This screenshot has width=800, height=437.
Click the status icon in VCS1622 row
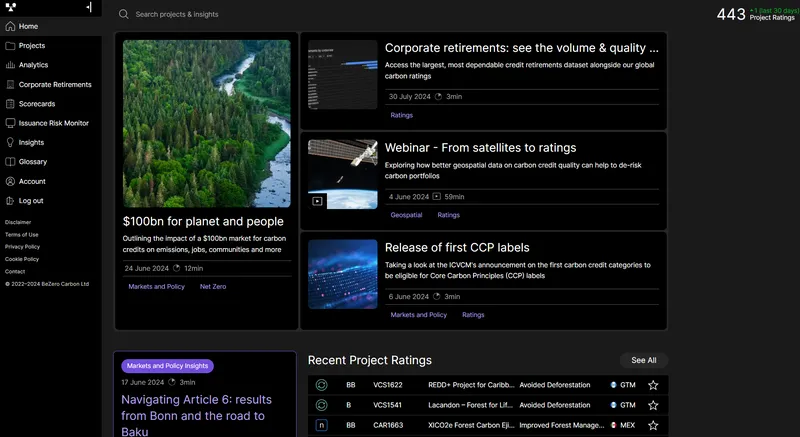(321, 385)
